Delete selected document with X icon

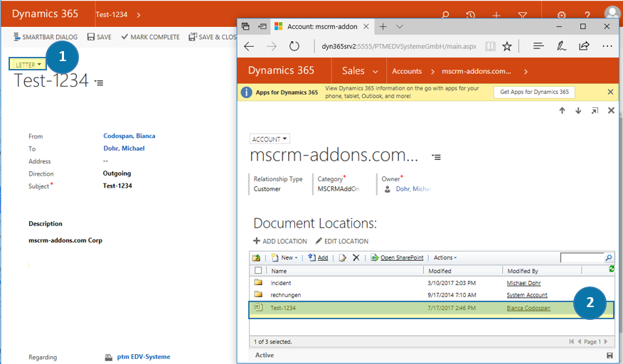pos(356,257)
